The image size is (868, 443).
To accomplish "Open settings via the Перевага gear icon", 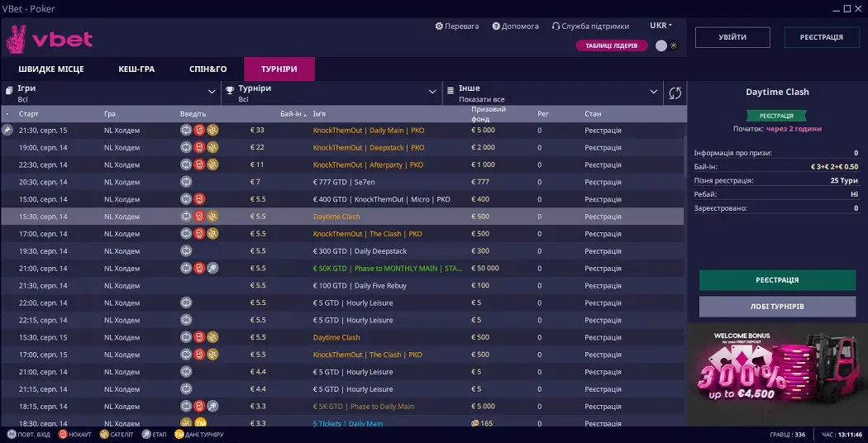I will (439, 26).
